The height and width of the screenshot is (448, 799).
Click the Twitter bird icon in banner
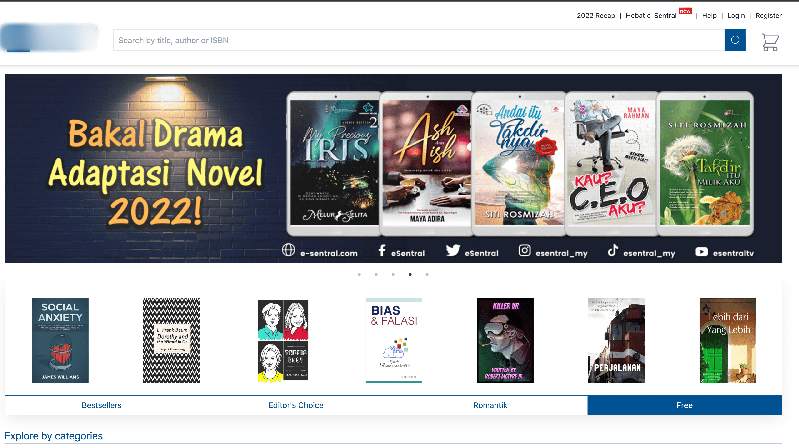(x=452, y=250)
